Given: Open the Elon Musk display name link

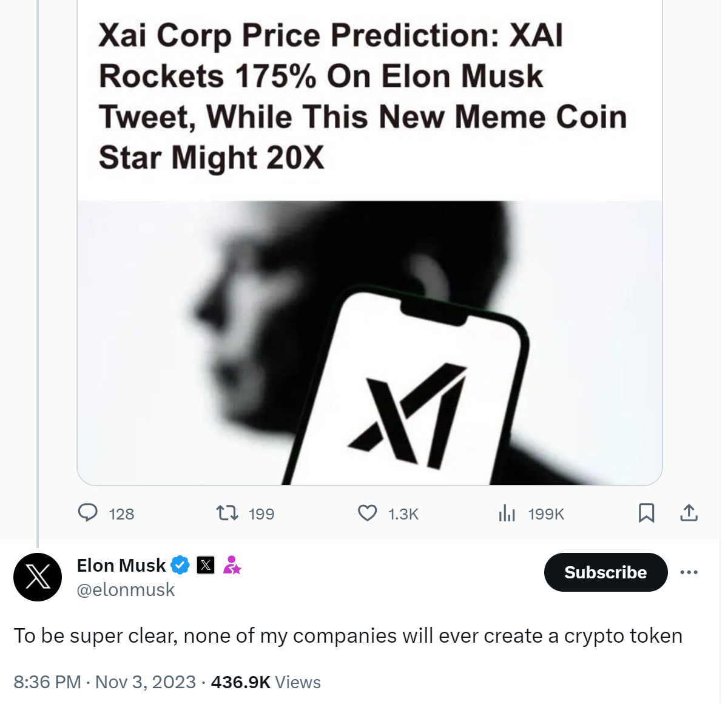Looking at the screenshot, I should point(121,565).
